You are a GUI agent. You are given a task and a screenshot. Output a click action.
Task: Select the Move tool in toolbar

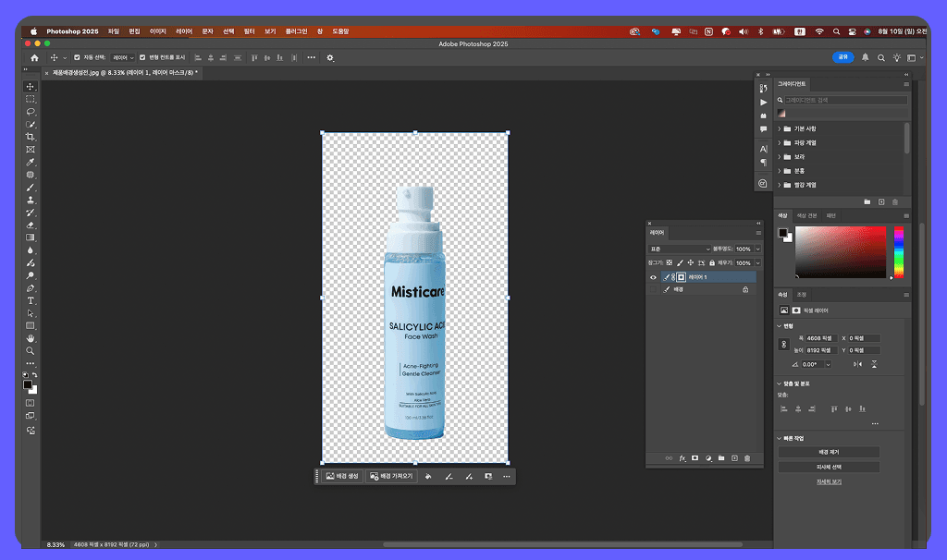coord(31,87)
